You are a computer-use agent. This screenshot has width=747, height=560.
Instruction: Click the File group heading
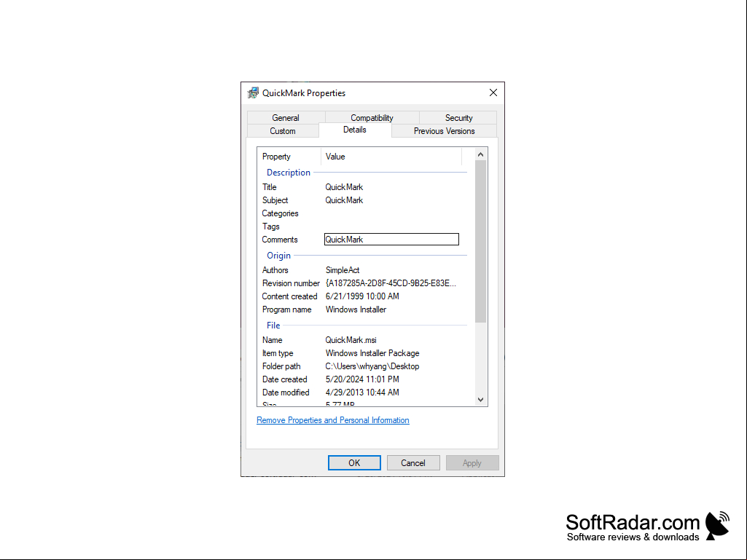[273, 326]
